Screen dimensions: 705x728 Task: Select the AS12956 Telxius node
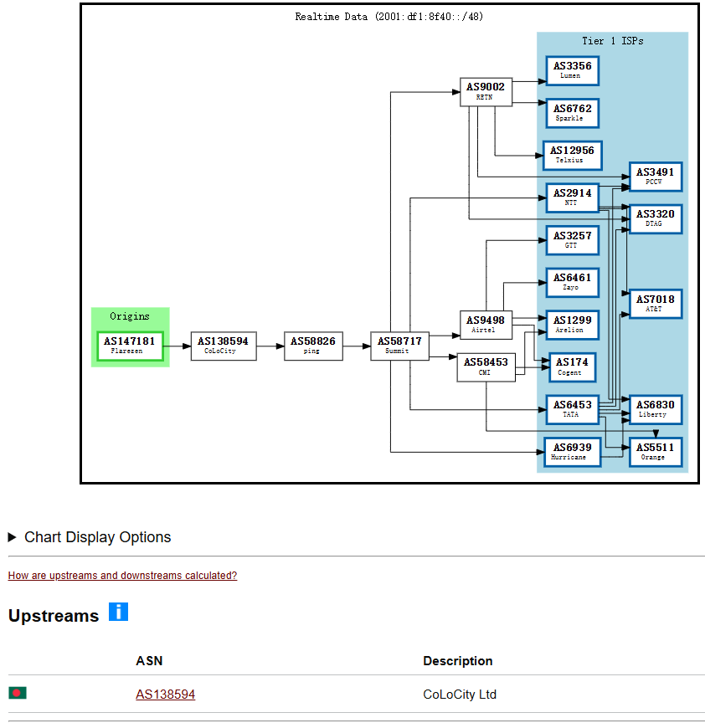(572, 155)
